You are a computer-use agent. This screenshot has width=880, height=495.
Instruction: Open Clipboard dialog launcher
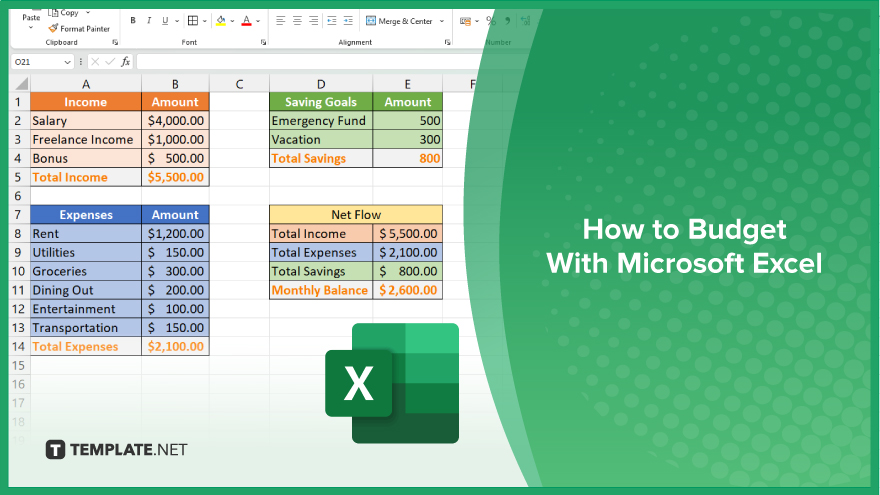[115, 42]
